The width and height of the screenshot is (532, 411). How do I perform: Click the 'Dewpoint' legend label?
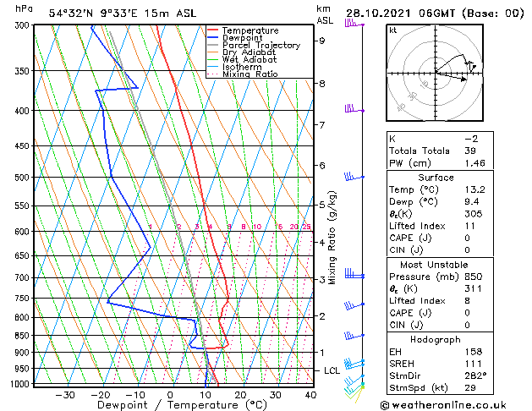pyautogui.click(x=242, y=38)
